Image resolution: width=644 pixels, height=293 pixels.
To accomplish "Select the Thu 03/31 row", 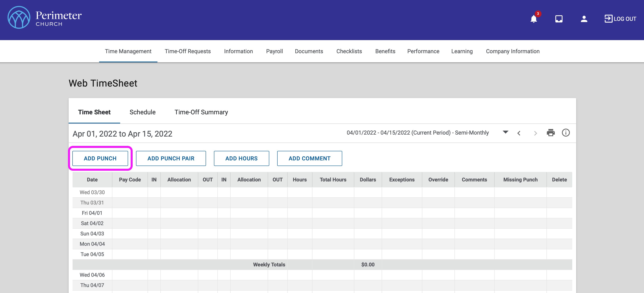I will pos(322,203).
